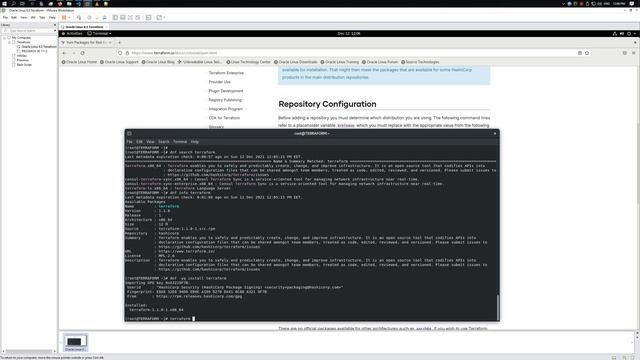Click VMware enter full screen mode icon
The image size is (640, 360).
point(130,18)
